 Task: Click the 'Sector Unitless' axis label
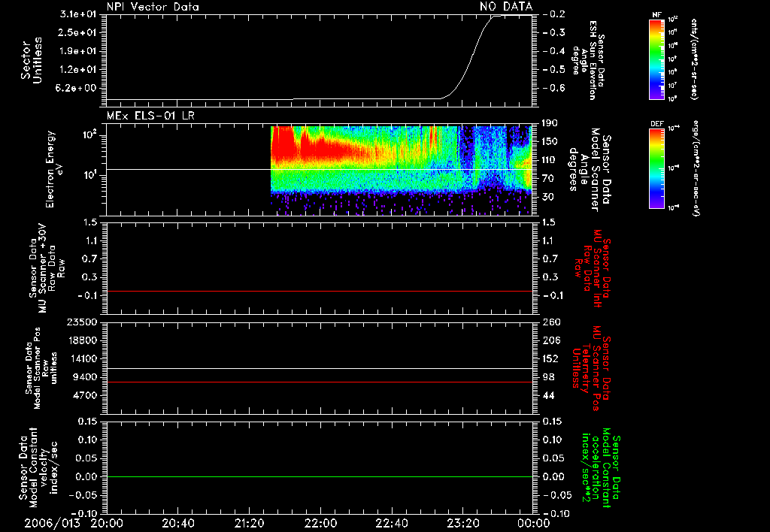click(x=31, y=60)
